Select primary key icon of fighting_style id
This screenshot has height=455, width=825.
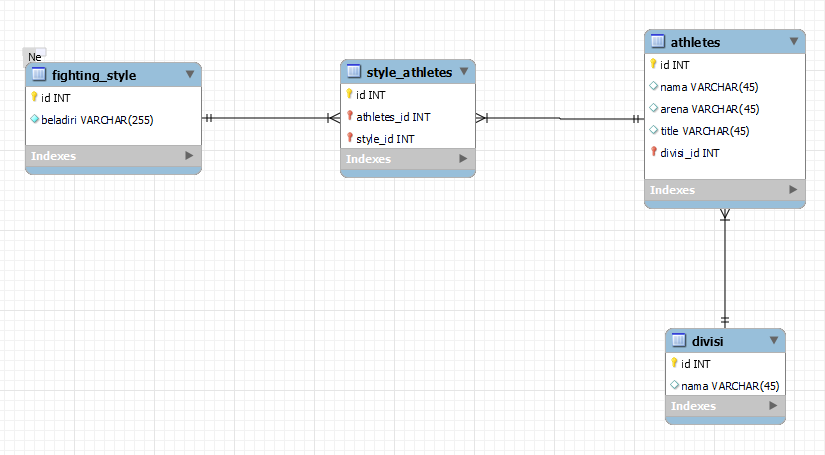coord(34,97)
